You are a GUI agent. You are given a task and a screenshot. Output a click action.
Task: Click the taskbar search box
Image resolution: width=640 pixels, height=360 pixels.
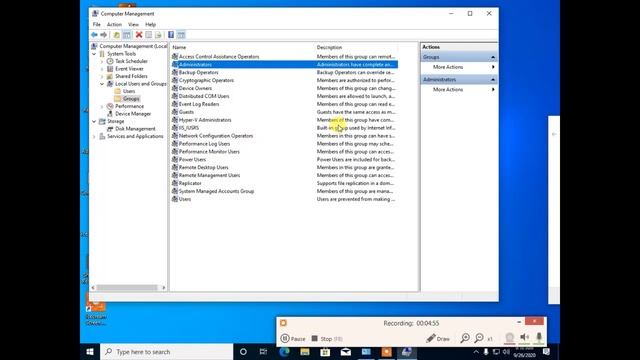tap(167, 352)
